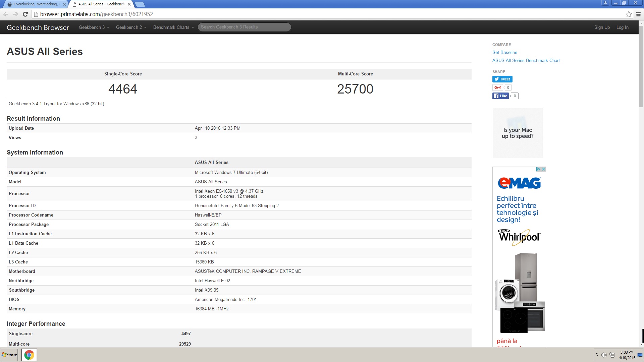Click the integer multi-core score 29529

pos(185,344)
